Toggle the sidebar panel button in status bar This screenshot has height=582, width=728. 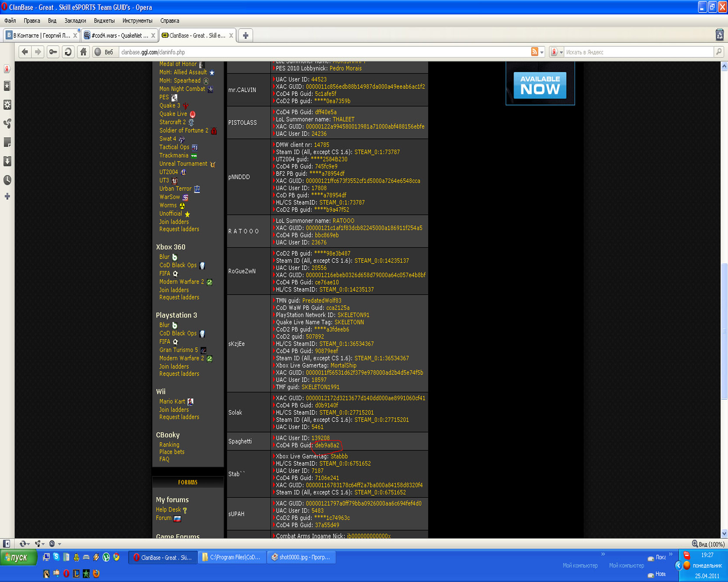pyautogui.click(x=6, y=544)
